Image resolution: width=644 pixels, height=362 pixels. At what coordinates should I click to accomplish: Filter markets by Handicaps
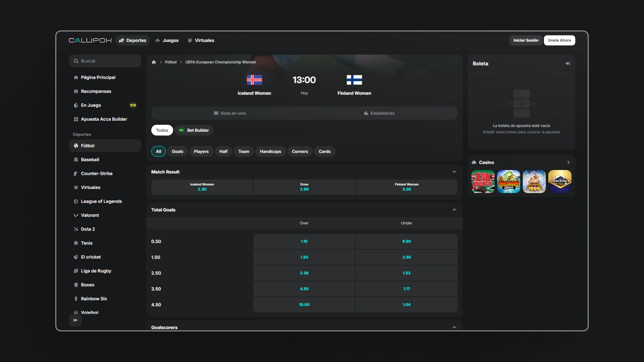(x=270, y=152)
